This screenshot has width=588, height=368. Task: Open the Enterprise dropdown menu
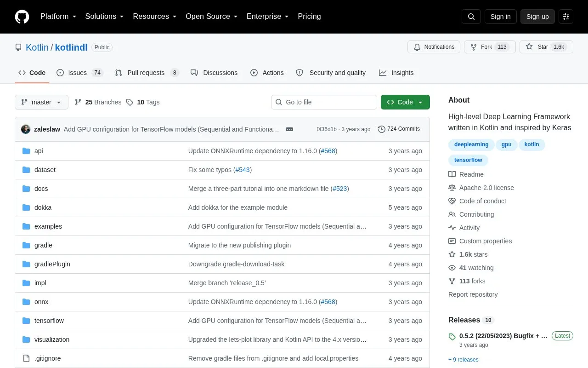tap(268, 17)
